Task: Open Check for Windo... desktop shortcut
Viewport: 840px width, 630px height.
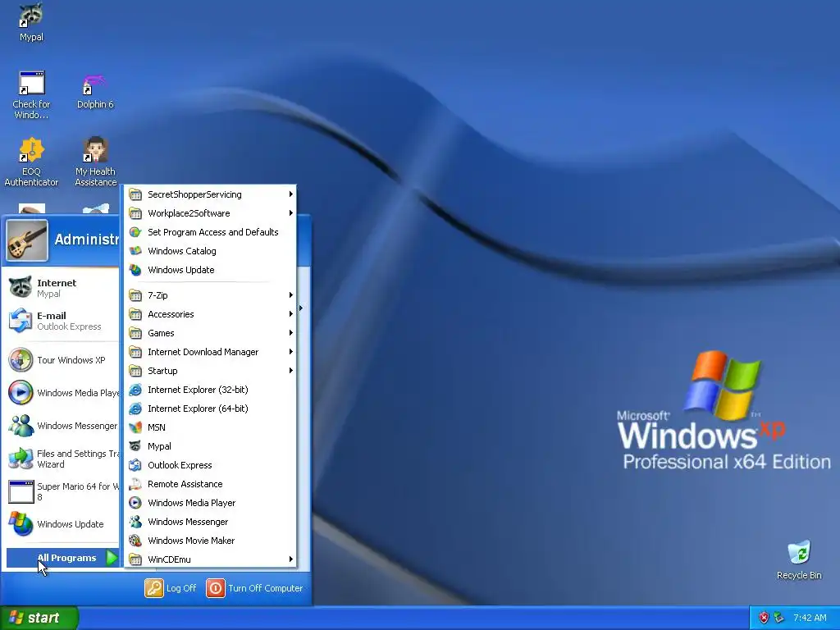Action: click(x=31, y=95)
